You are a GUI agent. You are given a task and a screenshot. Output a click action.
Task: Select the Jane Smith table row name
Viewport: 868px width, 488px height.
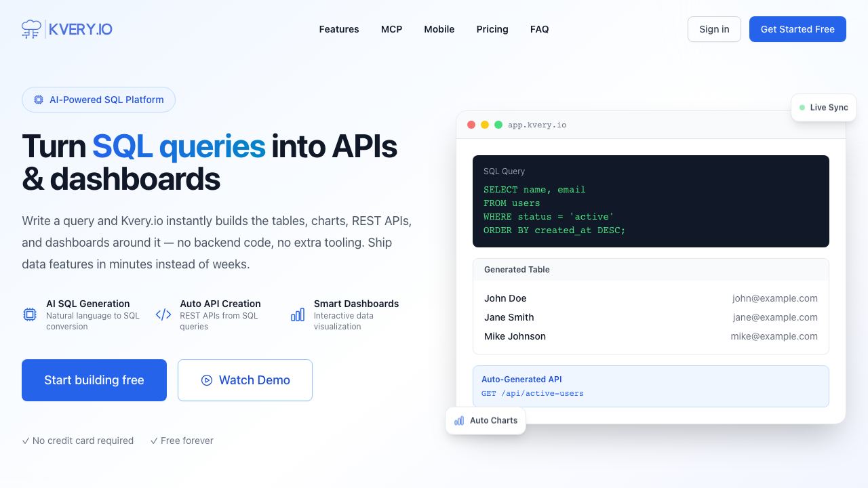[509, 317]
